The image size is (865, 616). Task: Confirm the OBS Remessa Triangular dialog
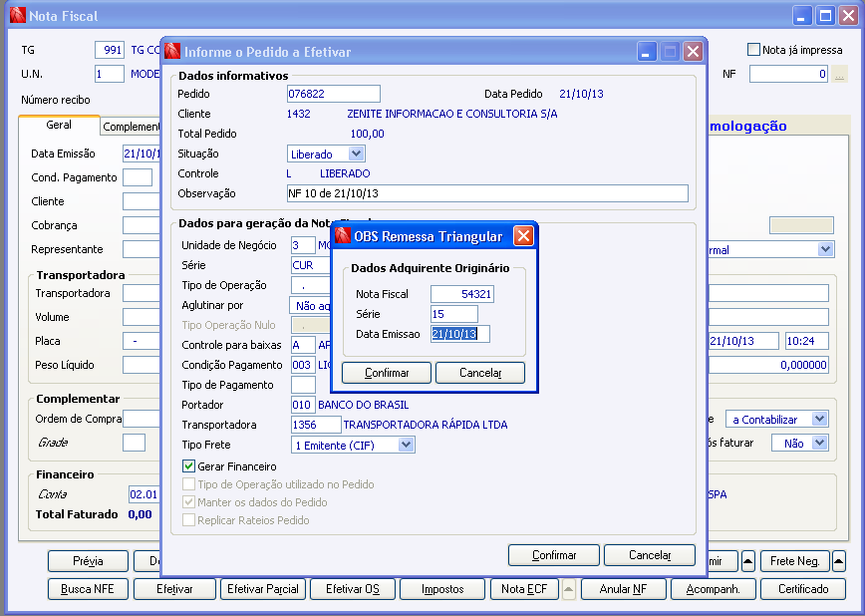(x=387, y=373)
